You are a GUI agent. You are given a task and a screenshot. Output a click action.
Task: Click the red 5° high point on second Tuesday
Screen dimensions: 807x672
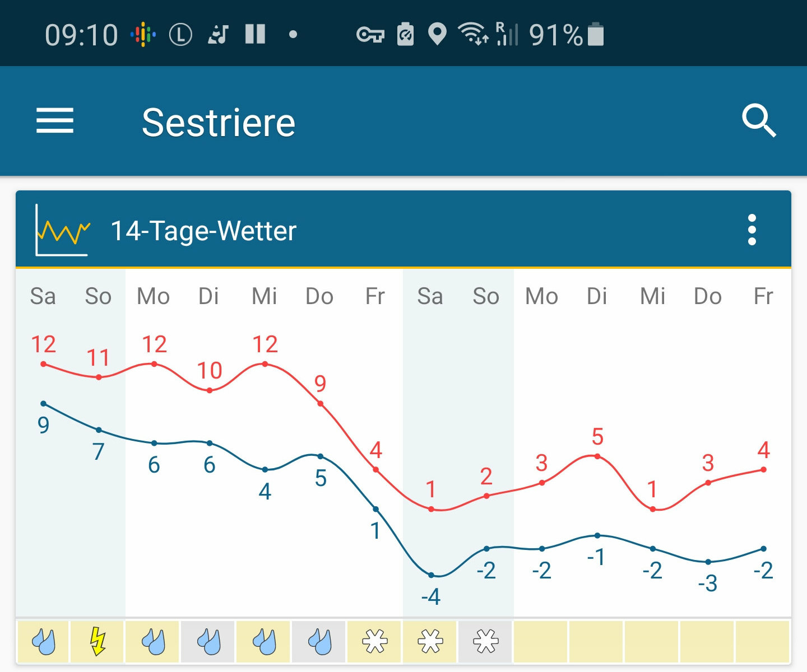(597, 456)
